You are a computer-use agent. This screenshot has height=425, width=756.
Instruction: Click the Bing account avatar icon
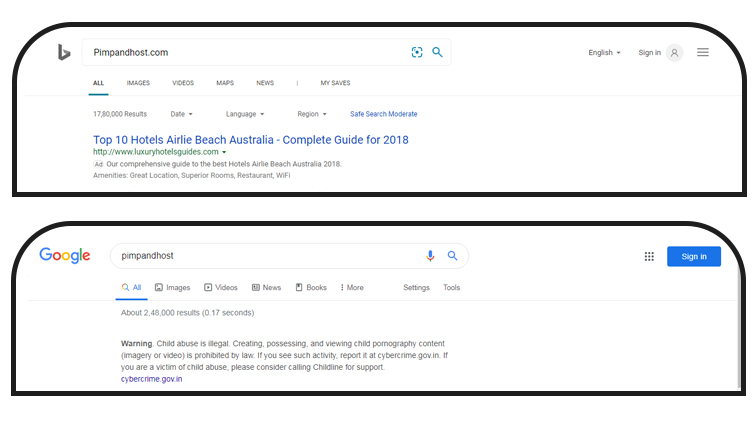(674, 53)
